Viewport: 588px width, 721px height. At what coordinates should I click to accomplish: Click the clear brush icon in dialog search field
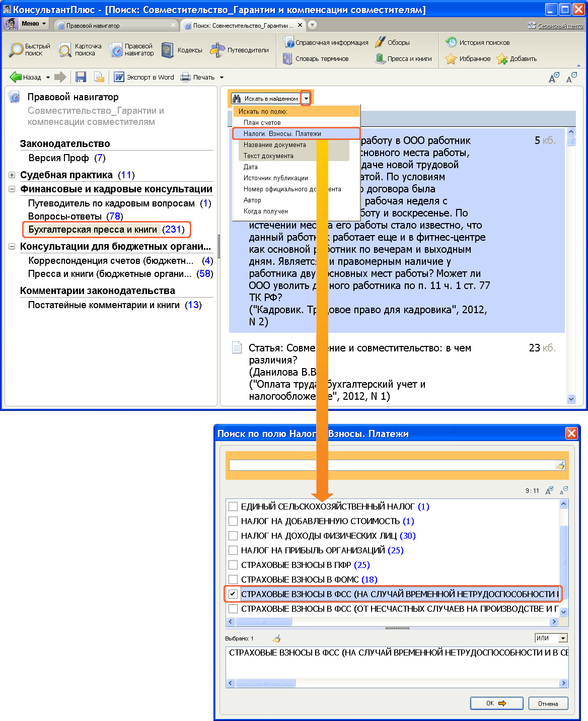click(560, 466)
